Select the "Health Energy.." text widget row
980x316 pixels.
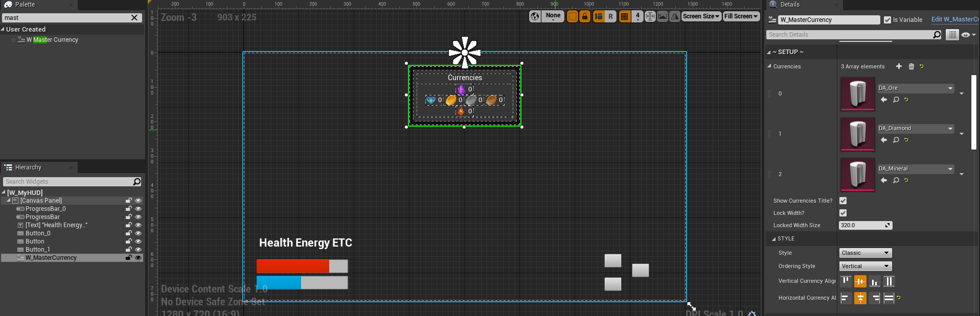coord(56,225)
